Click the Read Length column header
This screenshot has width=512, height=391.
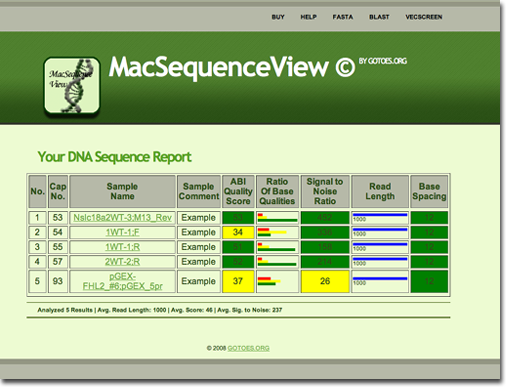pos(380,191)
